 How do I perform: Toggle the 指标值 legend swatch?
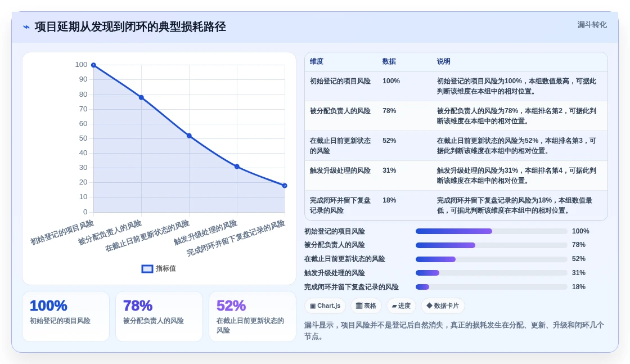pyautogui.click(x=147, y=269)
